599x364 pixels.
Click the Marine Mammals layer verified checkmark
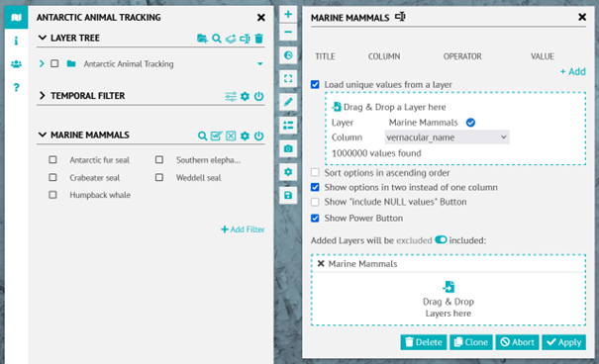click(470, 123)
